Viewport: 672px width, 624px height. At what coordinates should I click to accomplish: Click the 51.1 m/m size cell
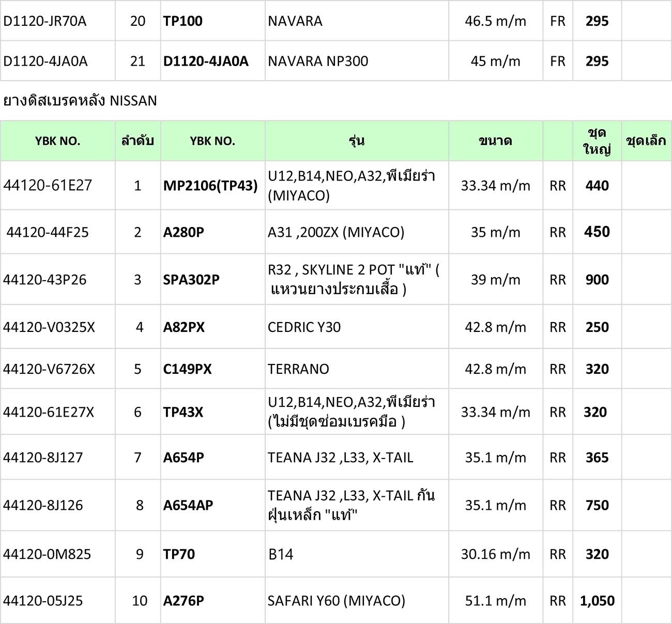496,600
